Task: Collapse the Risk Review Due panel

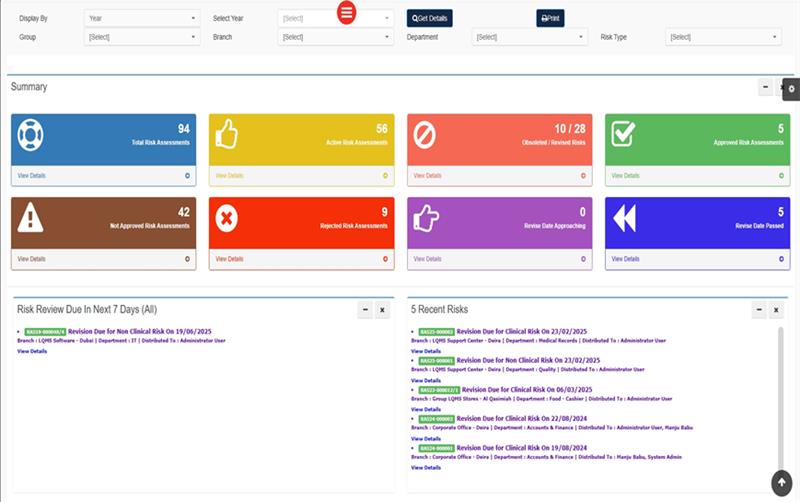Action: [365, 310]
